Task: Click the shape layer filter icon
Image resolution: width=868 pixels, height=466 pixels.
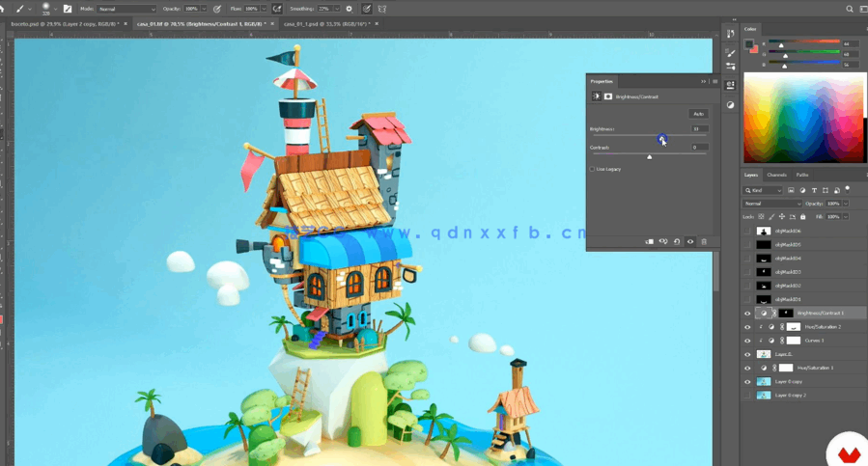Action: [x=826, y=190]
